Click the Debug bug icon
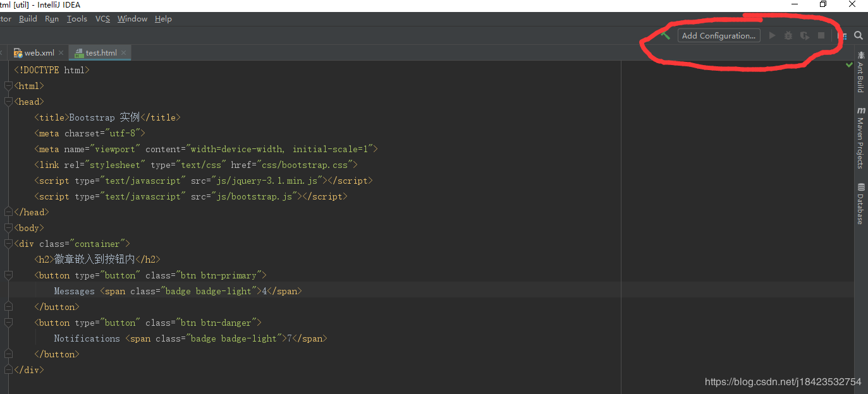This screenshot has width=868, height=394. [788, 36]
